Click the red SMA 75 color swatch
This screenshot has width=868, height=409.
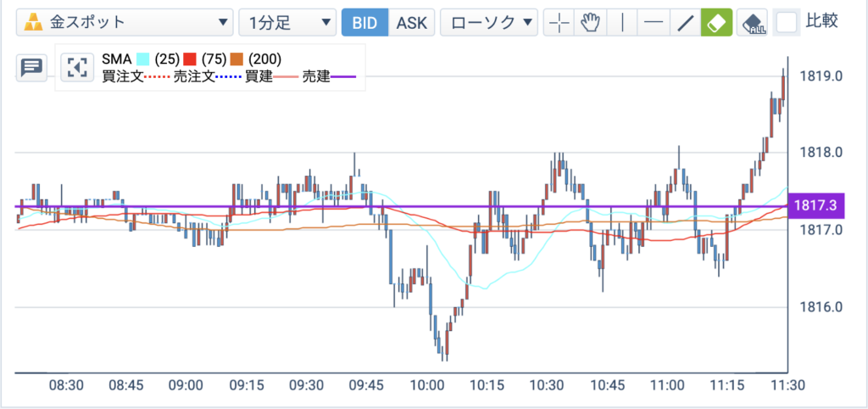(190, 59)
